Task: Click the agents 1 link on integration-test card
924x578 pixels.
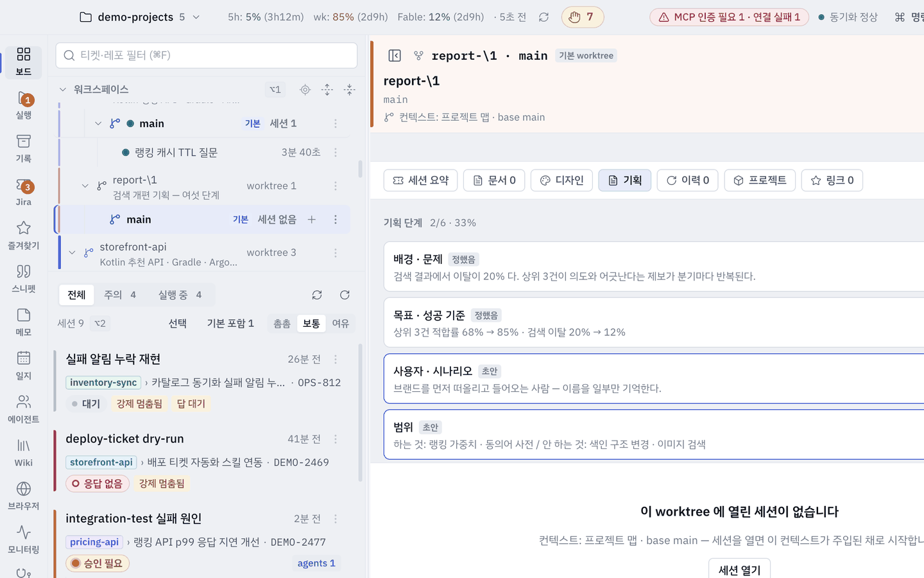Action: coord(316,563)
